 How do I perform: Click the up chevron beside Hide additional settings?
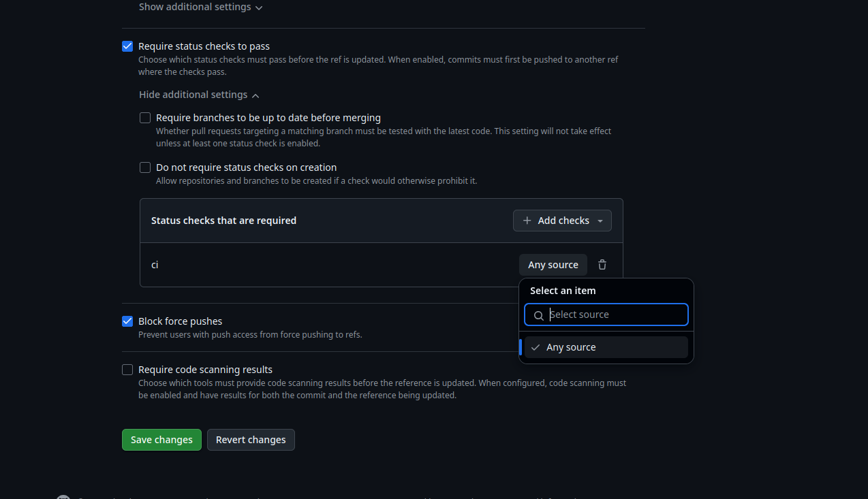tap(255, 95)
